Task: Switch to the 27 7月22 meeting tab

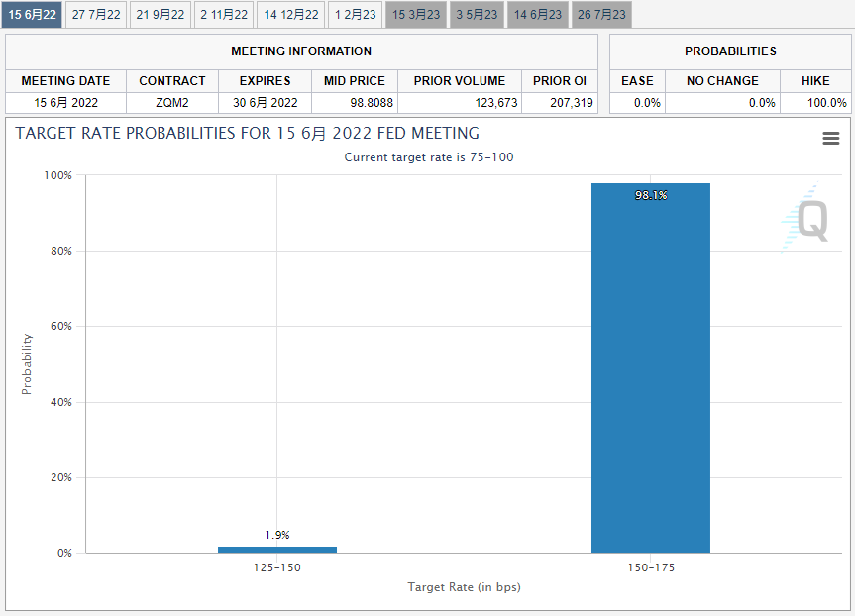Action: click(96, 15)
